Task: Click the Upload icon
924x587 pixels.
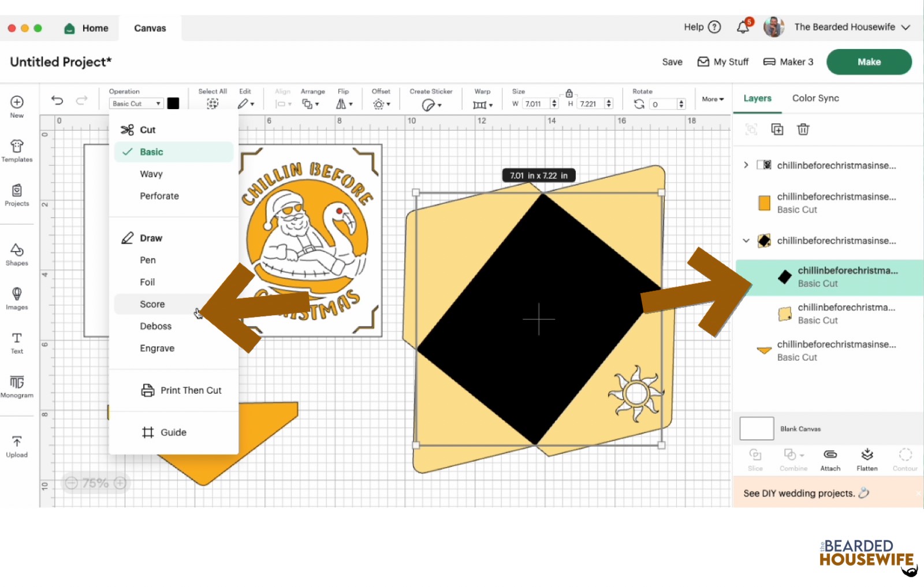Action: coord(17,447)
